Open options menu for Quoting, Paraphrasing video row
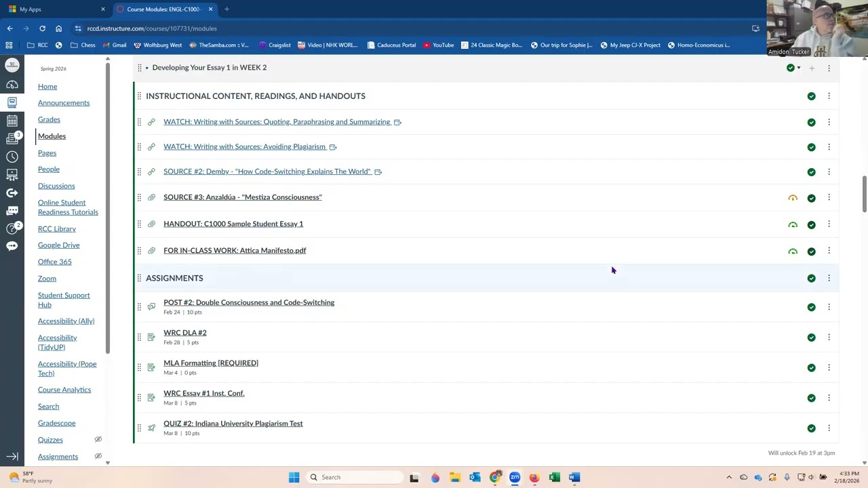This screenshot has height=488, width=868. tap(829, 122)
